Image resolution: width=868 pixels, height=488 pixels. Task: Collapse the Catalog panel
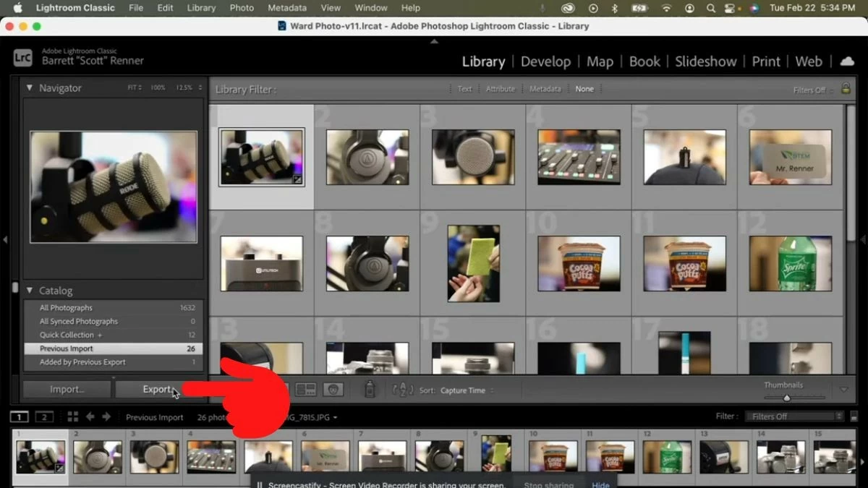[29, 291]
